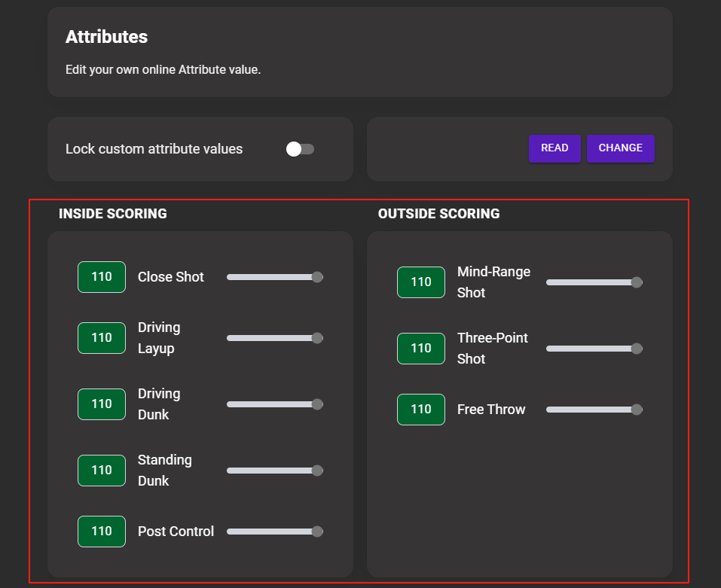This screenshot has width=721, height=588.
Task: Click the Close Shot label
Action: pos(170,277)
